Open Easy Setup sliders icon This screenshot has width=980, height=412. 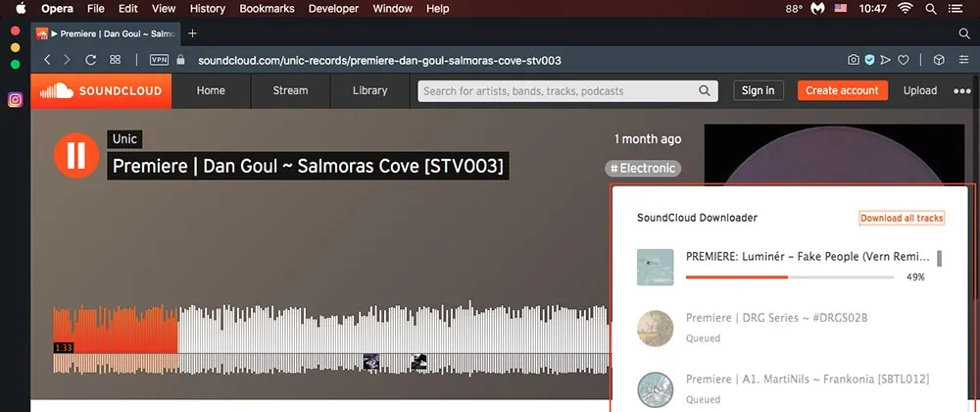coord(963,60)
